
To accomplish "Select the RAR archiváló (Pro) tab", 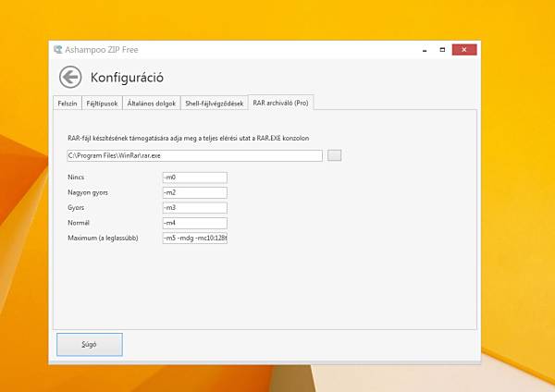I will 280,103.
